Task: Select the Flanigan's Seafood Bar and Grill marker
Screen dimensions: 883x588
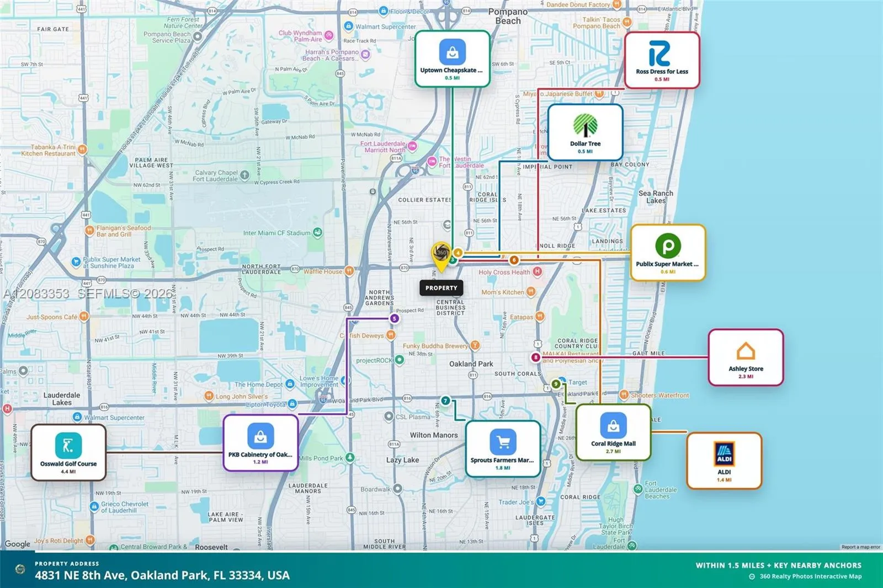Action: [x=89, y=231]
